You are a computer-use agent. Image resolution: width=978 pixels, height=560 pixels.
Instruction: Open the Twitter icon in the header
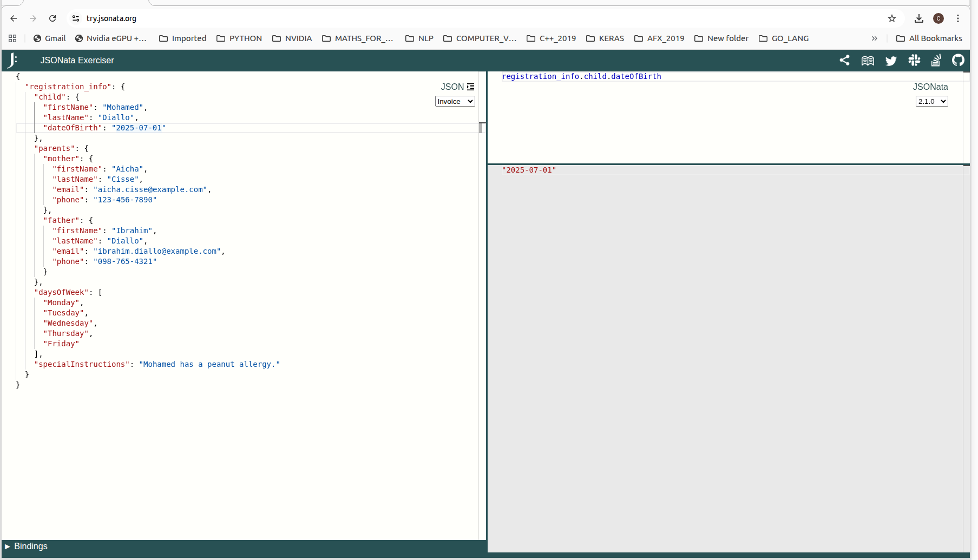coord(891,60)
